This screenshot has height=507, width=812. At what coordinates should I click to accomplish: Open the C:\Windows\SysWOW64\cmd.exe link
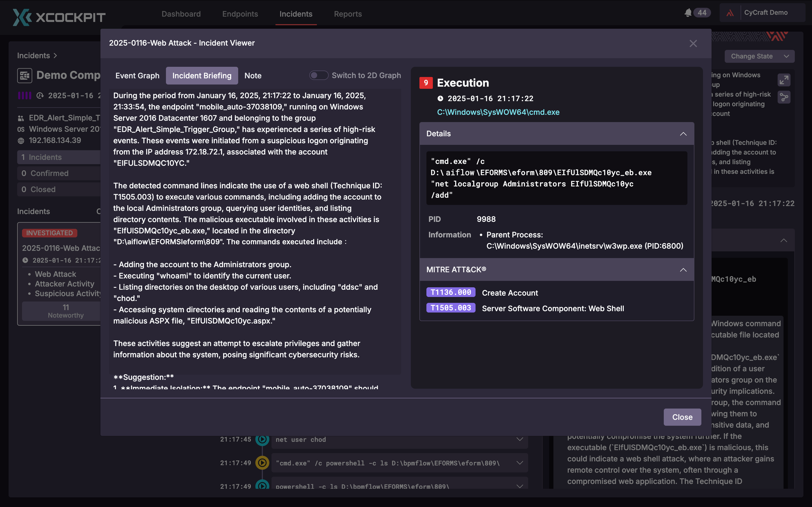tap(498, 112)
